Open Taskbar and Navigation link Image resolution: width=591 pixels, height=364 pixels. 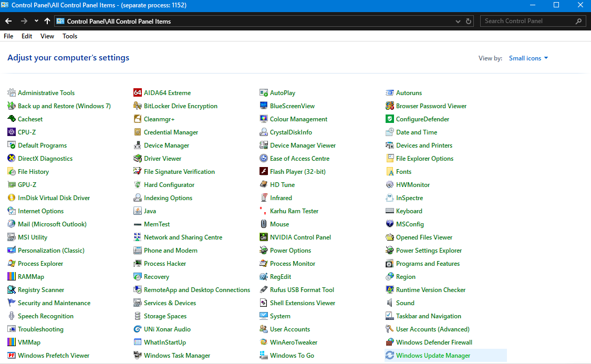[429, 316]
